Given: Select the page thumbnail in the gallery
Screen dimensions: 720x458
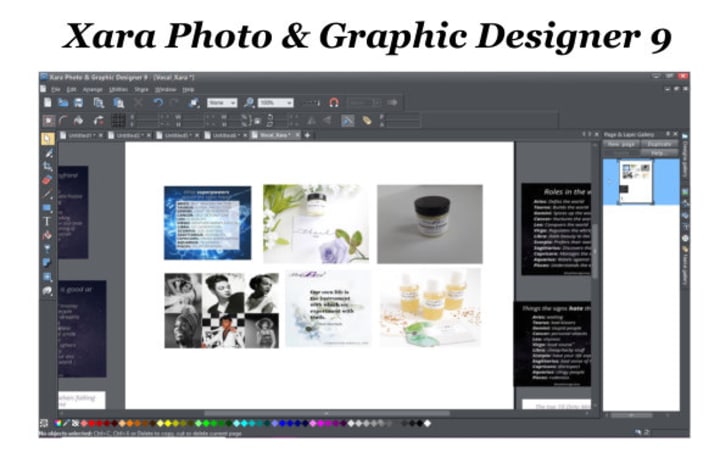Looking at the screenshot, I should (636, 181).
